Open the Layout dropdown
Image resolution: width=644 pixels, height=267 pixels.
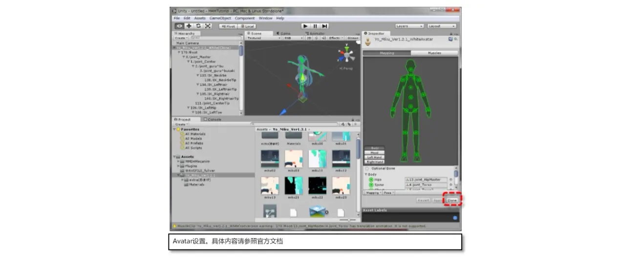click(x=442, y=26)
